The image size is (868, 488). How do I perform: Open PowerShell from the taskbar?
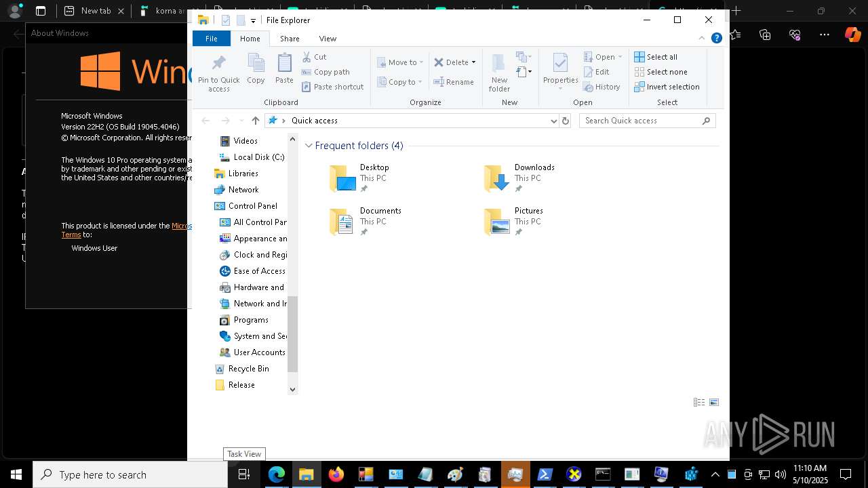tap(545, 474)
